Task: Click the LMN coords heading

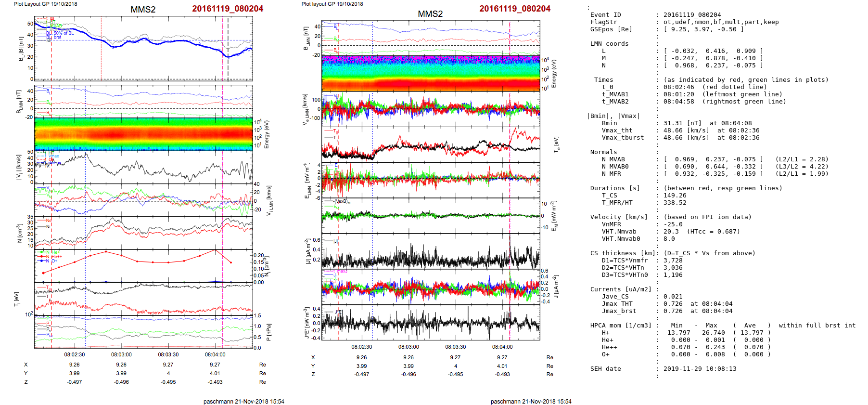Action: coord(609,44)
